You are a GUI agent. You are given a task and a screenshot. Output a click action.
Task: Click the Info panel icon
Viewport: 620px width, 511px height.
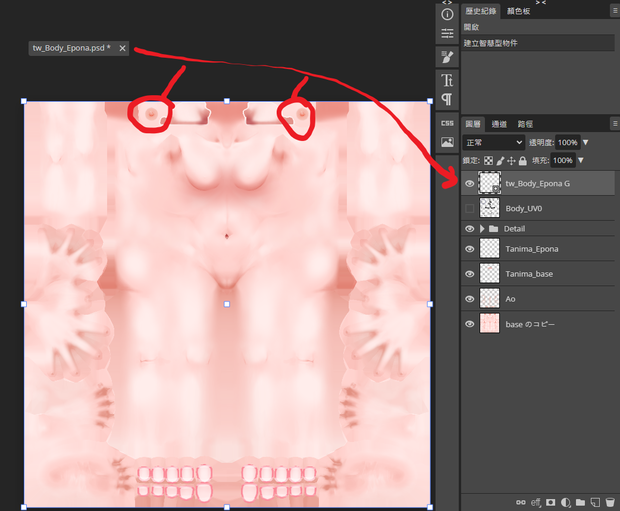point(447,15)
